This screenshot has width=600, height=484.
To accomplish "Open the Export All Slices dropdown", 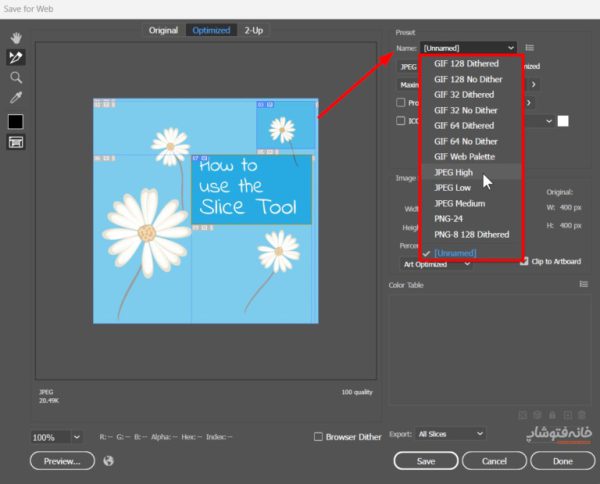I will click(x=450, y=434).
